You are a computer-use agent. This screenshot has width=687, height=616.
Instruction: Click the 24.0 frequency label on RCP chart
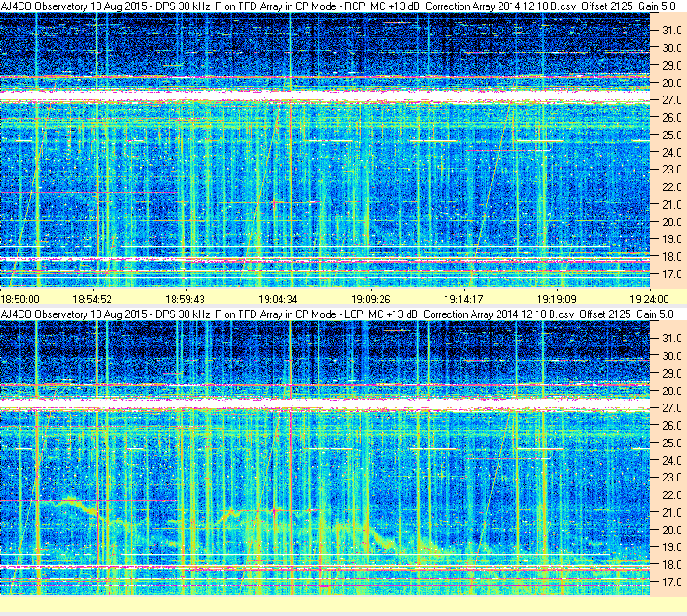click(x=671, y=152)
